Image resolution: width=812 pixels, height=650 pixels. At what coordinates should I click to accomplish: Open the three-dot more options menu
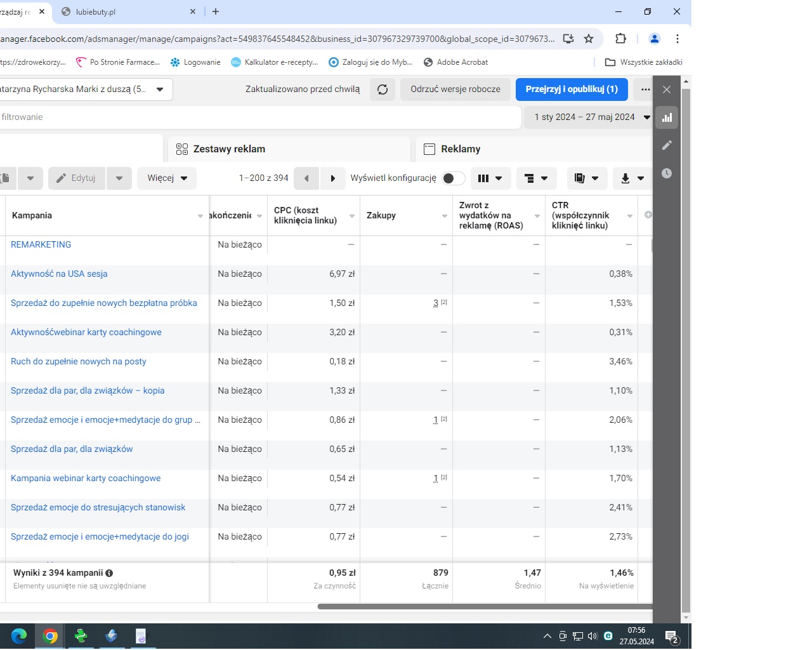[x=645, y=90]
